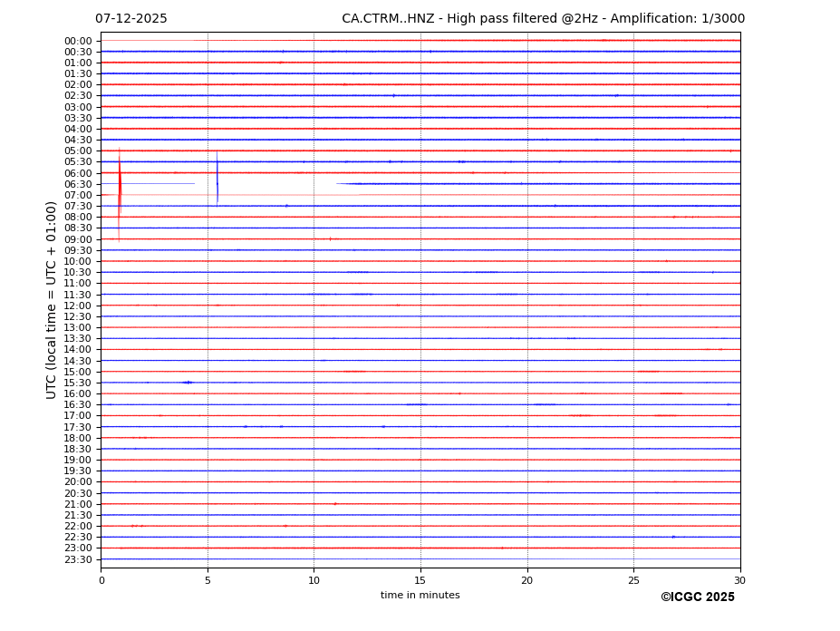Click the 30 minute x-axis tick label
Screen dimensions: 840x631
739,580
